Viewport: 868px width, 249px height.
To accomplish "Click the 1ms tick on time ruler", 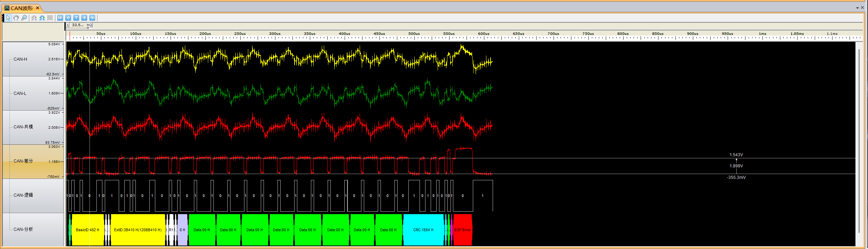I will (763, 34).
